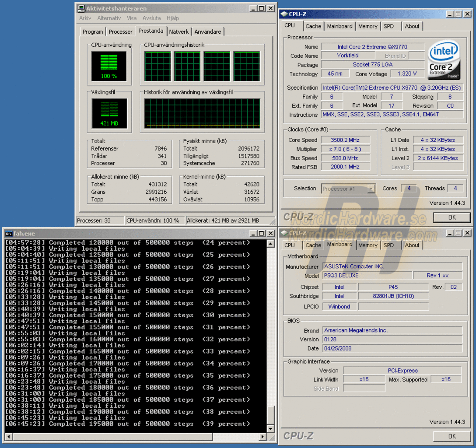Open About tab in upper CPU-Z window

pyautogui.click(x=412, y=26)
